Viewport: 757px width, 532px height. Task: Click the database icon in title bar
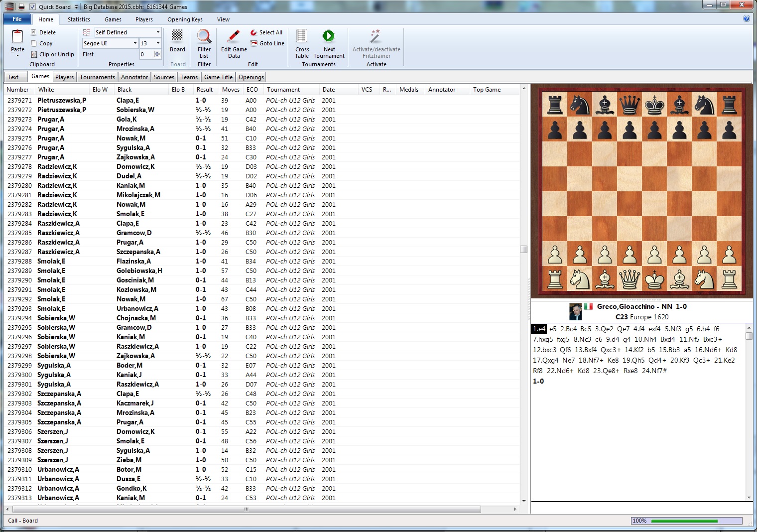(x=9, y=6)
